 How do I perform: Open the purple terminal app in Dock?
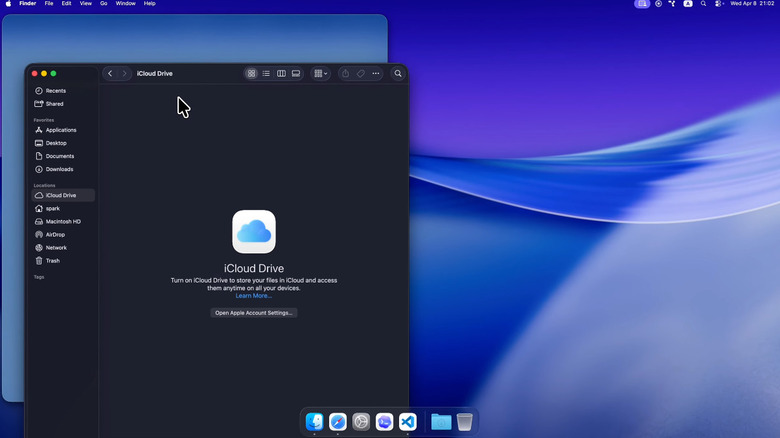click(385, 422)
